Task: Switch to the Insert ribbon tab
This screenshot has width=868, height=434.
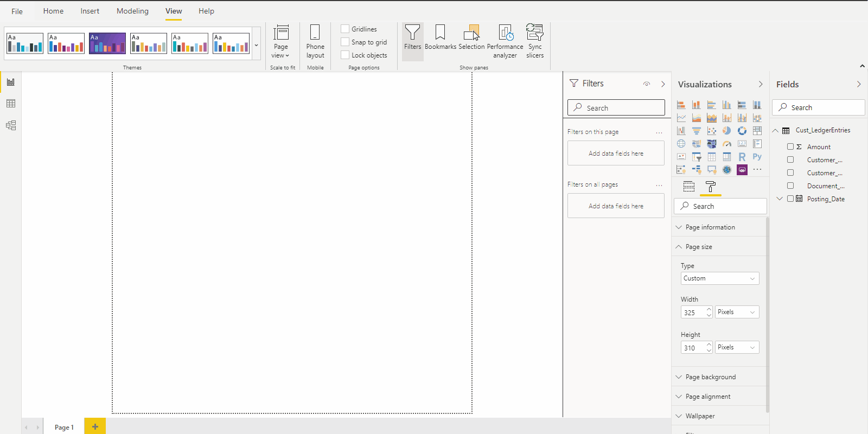Action: 90,11
